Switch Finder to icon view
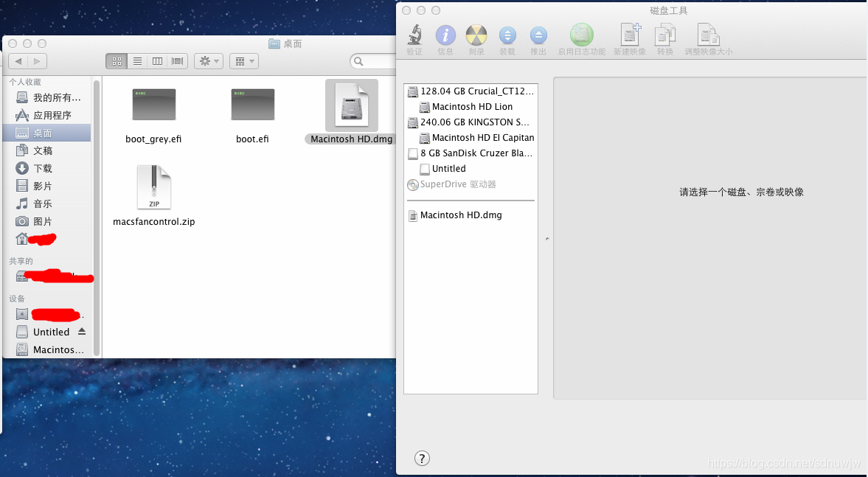 pos(117,61)
